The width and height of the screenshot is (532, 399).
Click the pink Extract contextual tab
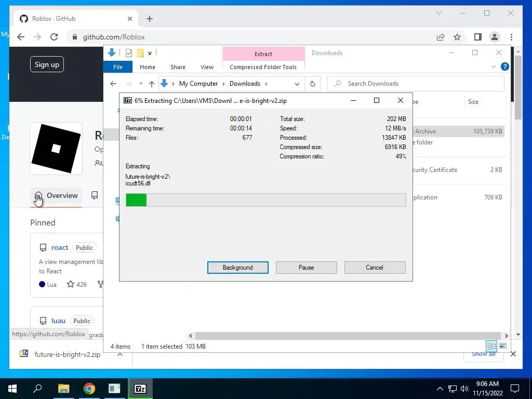pos(263,54)
